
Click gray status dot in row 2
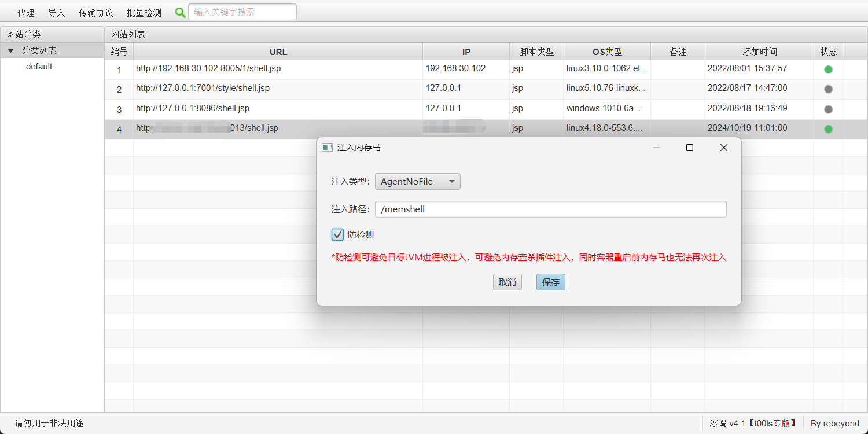click(828, 89)
